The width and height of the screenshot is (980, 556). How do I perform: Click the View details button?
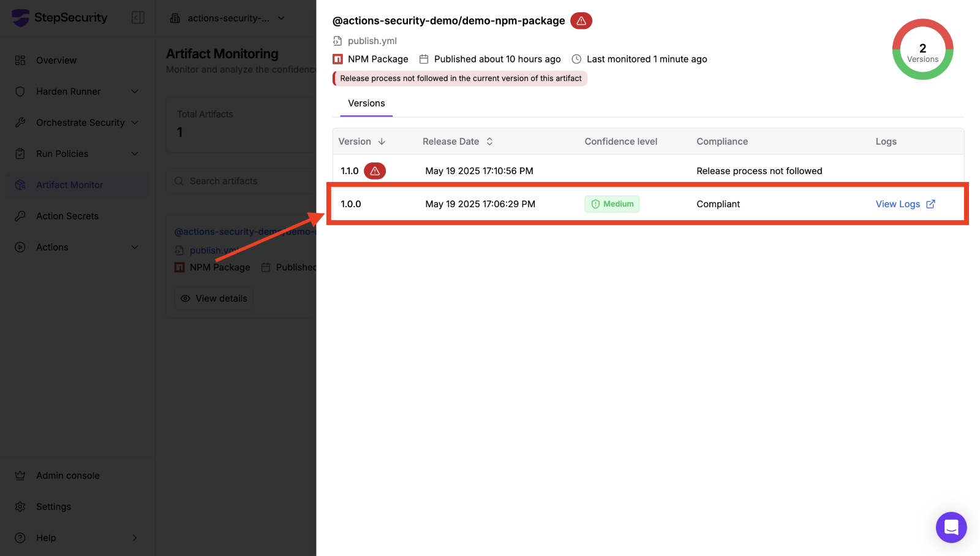point(214,299)
